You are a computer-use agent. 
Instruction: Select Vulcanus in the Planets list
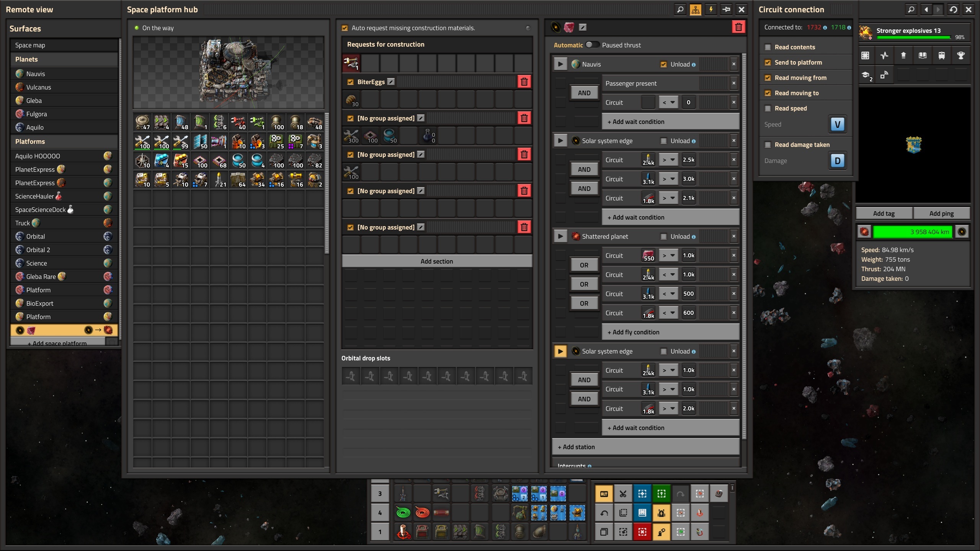click(64, 87)
